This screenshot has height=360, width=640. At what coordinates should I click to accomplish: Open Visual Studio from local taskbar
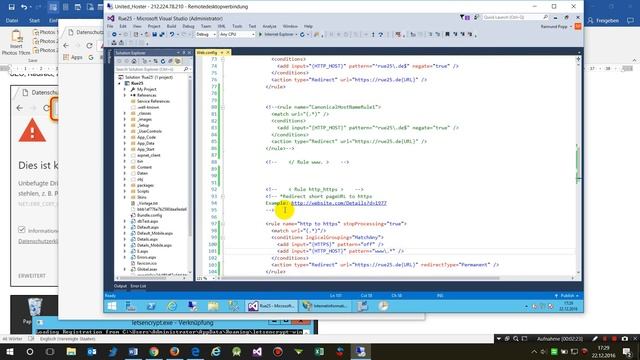coord(257,352)
